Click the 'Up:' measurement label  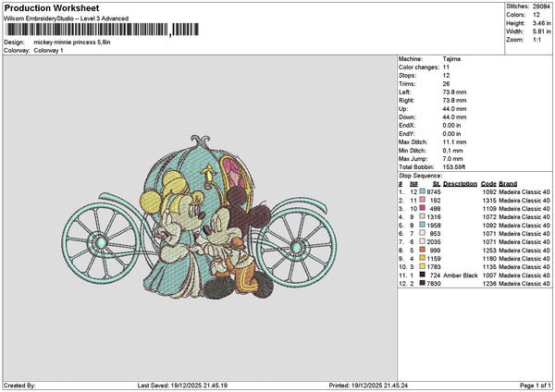pyautogui.click(x=403, y=109)
